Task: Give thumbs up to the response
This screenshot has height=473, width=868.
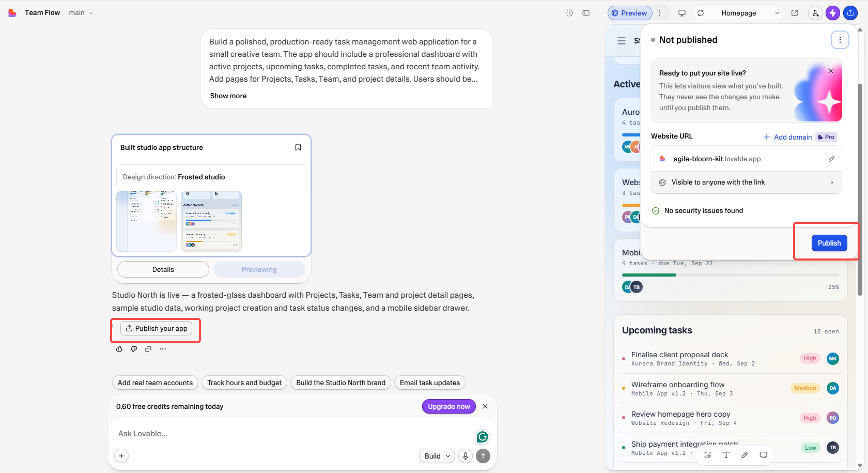Action: point(119,349)
